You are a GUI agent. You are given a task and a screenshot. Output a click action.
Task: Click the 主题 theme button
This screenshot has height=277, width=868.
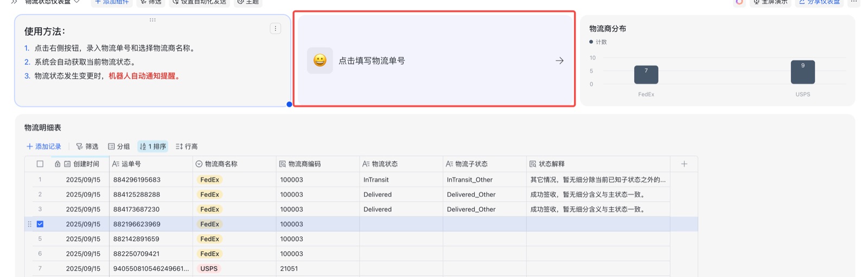coord(248,2)
